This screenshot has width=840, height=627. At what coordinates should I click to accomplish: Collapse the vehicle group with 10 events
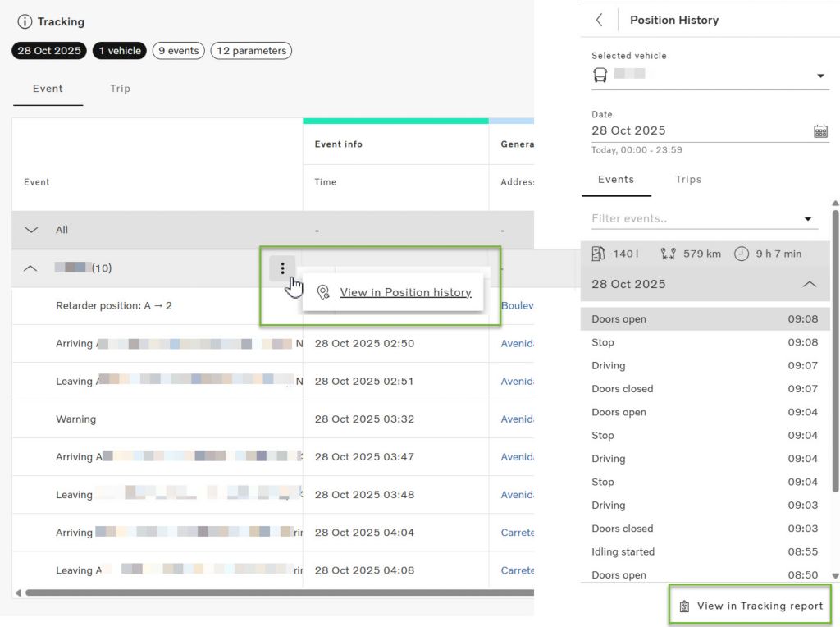30,268
